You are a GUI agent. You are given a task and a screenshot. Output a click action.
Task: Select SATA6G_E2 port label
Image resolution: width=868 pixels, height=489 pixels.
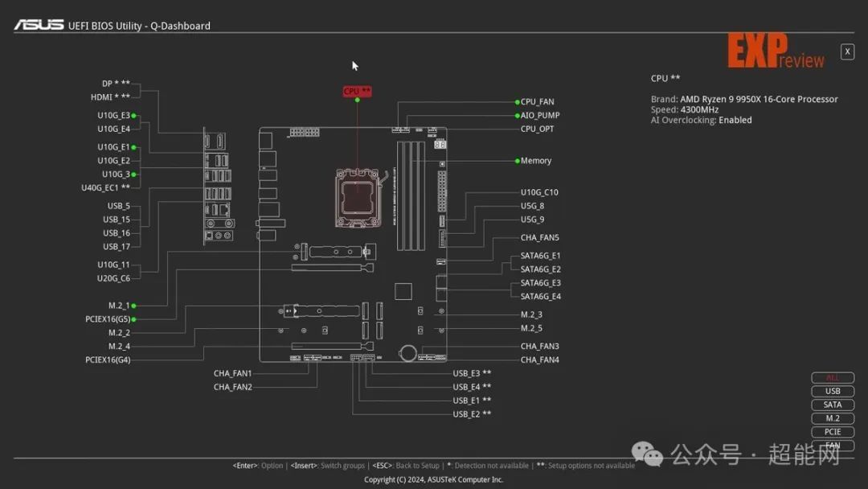pyautogui.click(x=540, y=269)
